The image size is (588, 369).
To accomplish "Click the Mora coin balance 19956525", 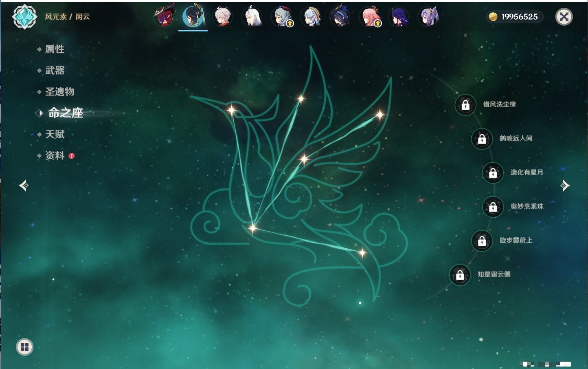I will pyautogui.click(x=515, y=17).
